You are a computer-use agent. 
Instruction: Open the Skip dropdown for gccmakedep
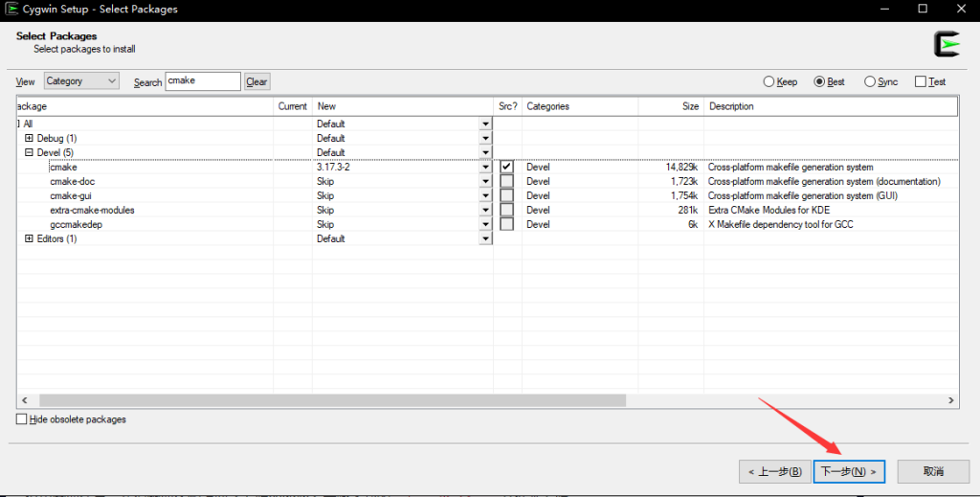pyautogui.click(x=485, y=224)
